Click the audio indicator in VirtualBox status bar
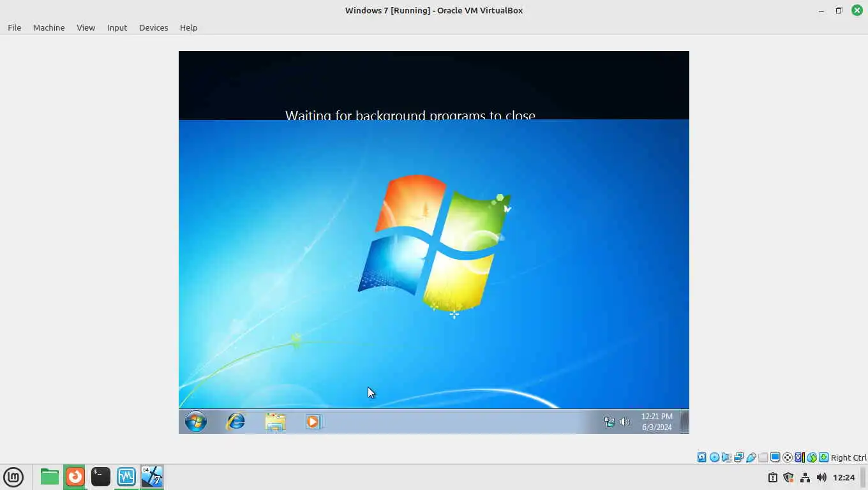This screenshot has height=490, width=868. (x=726, y=457)
